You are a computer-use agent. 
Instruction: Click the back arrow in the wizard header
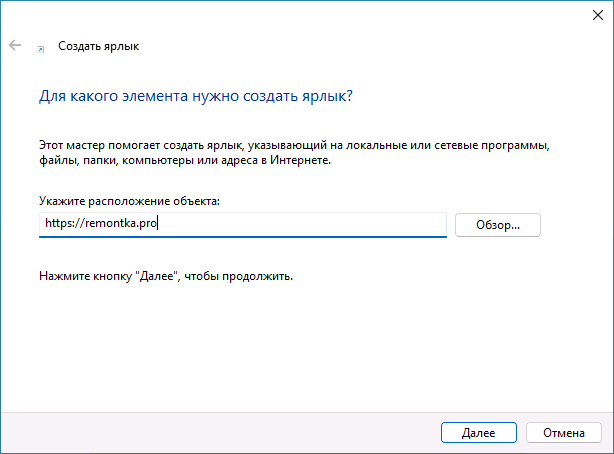[15, 46]
